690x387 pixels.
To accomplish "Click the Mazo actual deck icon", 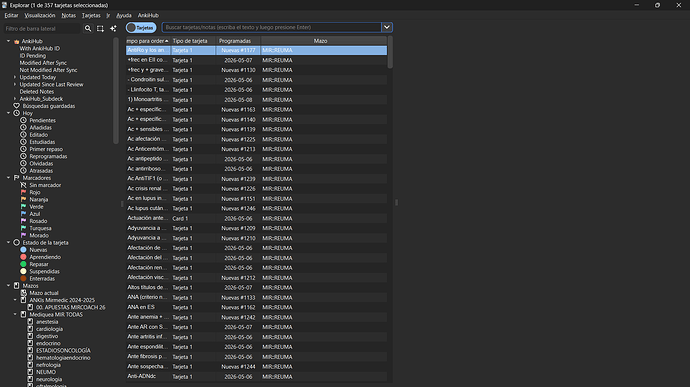I will coord(23,293).
